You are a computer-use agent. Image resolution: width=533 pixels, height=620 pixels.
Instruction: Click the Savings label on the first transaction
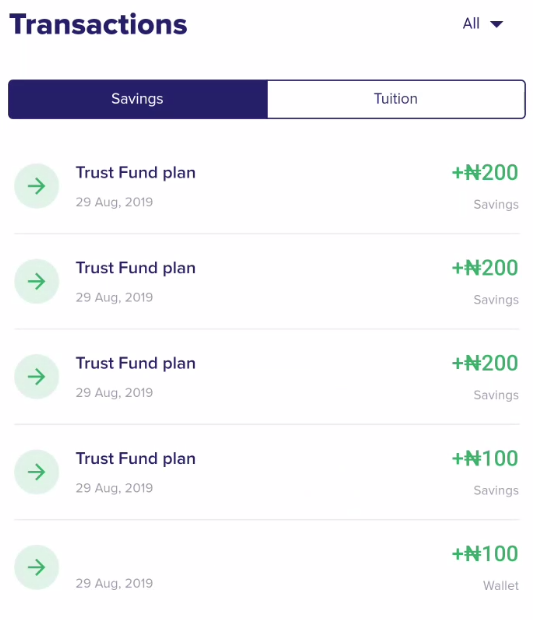496,205
